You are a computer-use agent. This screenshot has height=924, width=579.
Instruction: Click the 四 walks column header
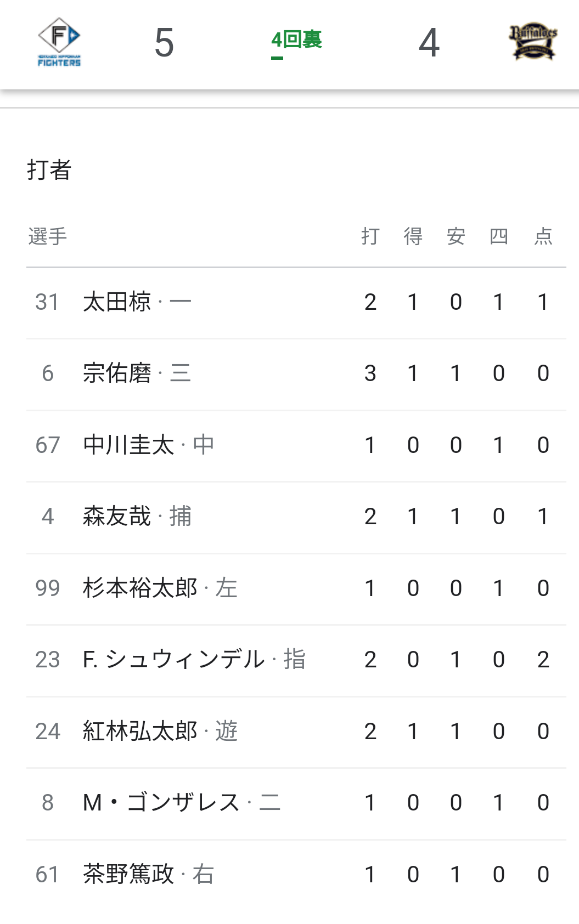click(499, 236)
